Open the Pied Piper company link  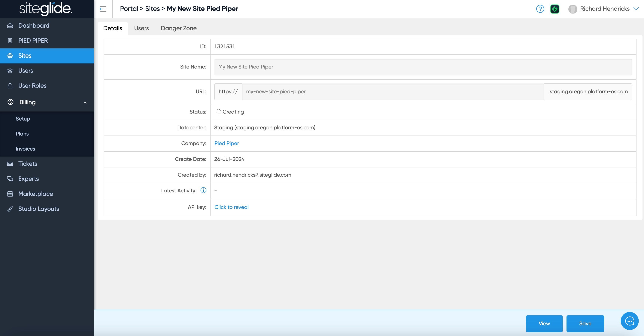point(226,143)
